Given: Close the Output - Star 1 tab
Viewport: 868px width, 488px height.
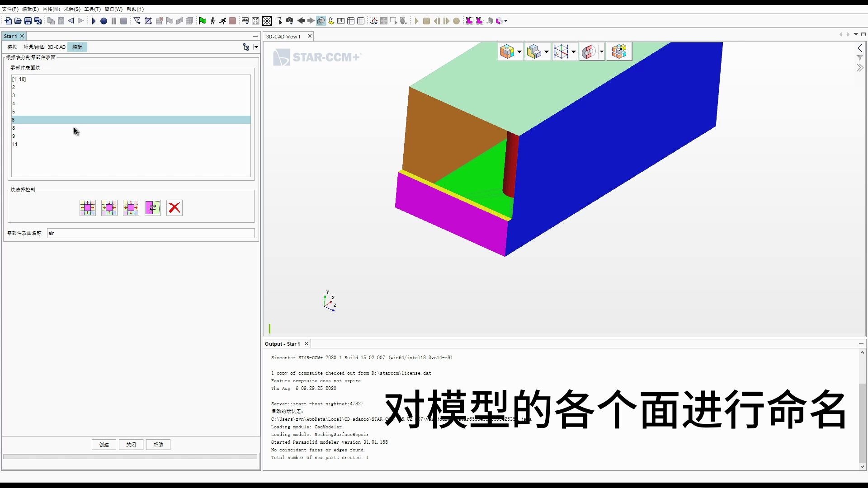Looking at the screenshot, I should point(307,344).
